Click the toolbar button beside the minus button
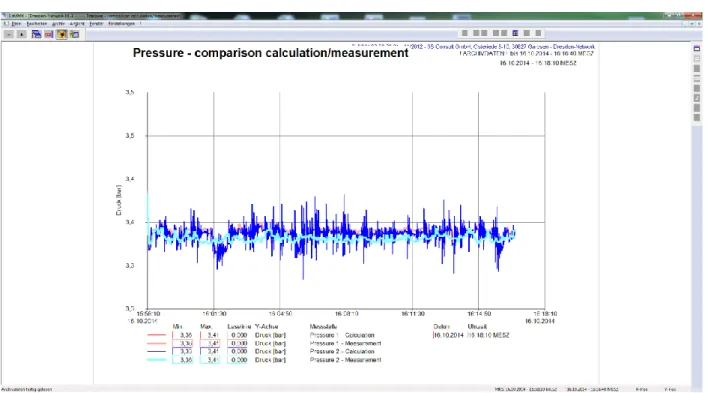708x393 pixels. (x=21, y=34)
